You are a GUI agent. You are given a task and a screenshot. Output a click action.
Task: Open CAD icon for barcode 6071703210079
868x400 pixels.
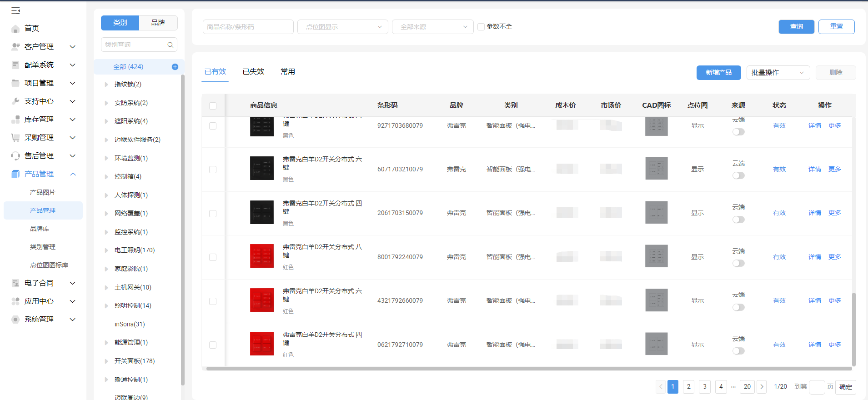coord(657,168)
